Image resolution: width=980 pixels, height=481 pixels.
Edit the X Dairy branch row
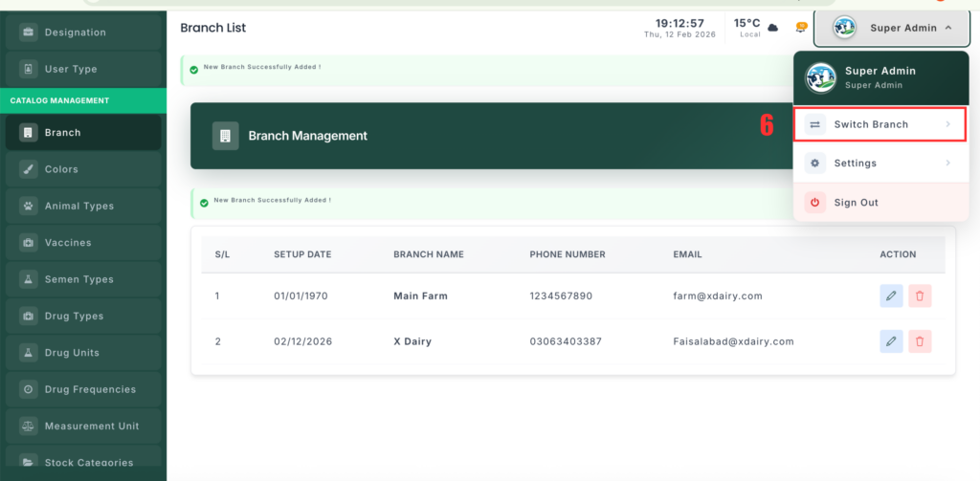(891, 341)
